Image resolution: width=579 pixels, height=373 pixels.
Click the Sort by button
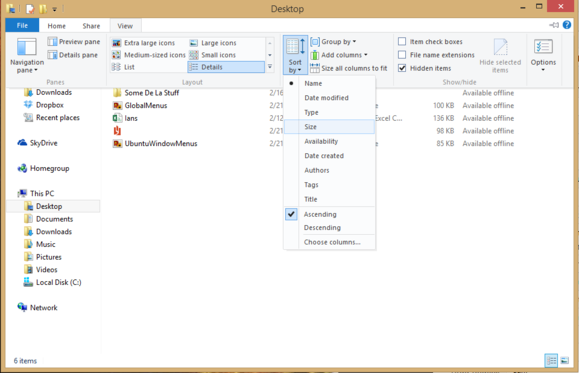tap(295, 55)
